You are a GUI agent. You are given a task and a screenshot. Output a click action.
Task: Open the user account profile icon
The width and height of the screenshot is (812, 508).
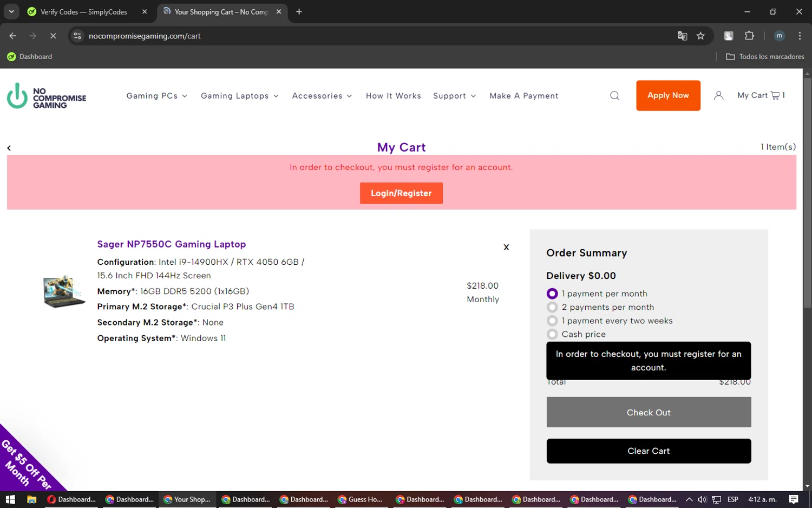click(x=718, y=96)
